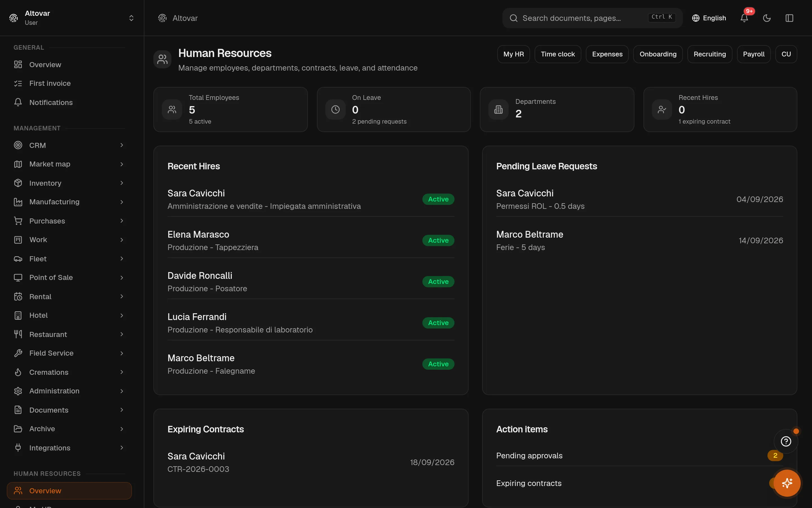This screenshot has width=812, height=508.
Task: Open Lucia Ferrandi recent hire row
Action: (311, 323)
